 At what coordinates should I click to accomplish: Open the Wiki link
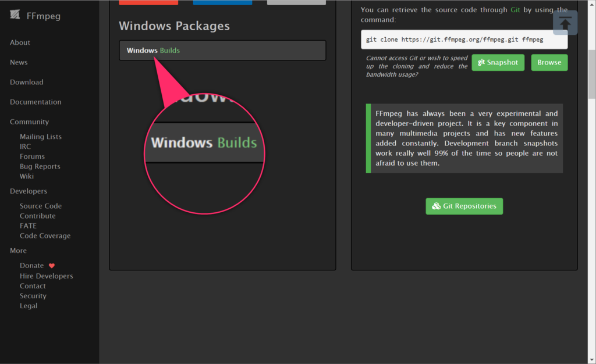click(27, 176)
